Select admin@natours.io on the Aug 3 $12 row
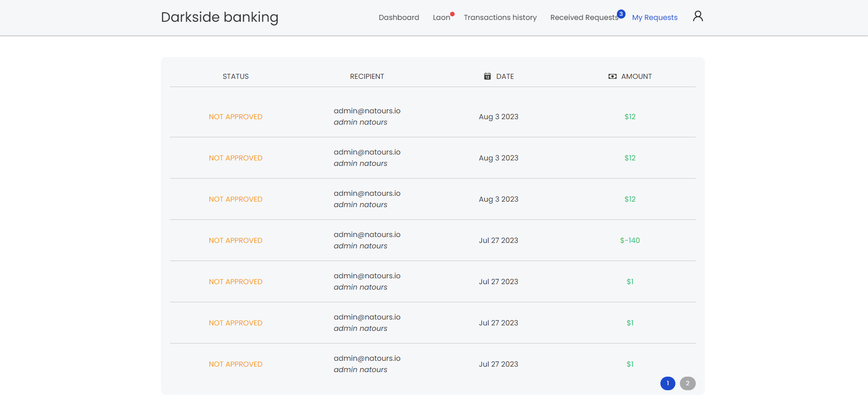The width and height of the screenshot is (868, 412). tap(367, 111)
